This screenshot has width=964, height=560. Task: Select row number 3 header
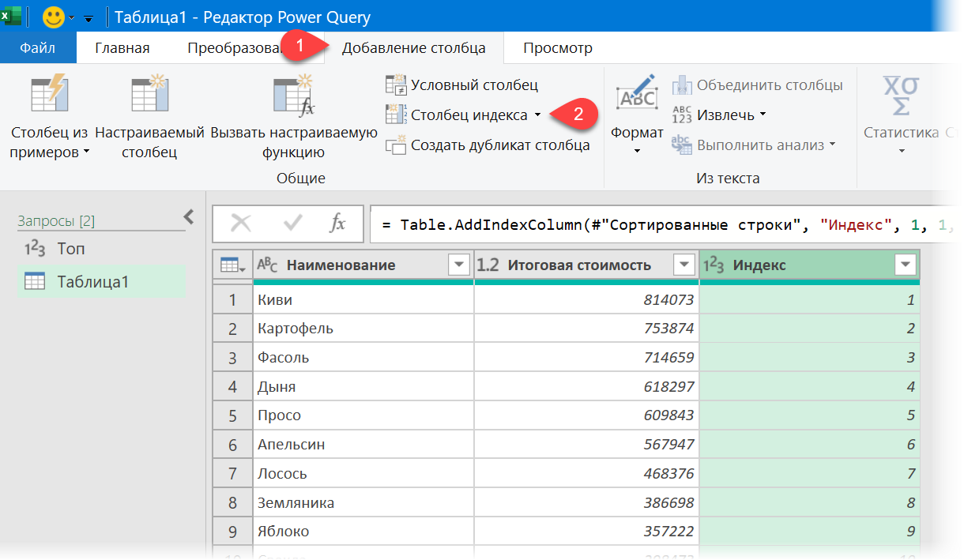coord(232,358)
